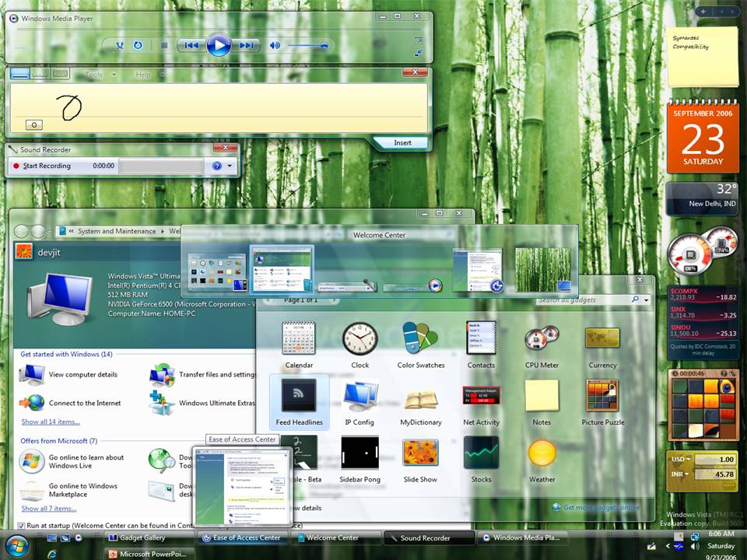Image resolution: width=747 pixels, height=560 pixels.
Task: Expand the gadget search options dropdown
Action: 647,300
